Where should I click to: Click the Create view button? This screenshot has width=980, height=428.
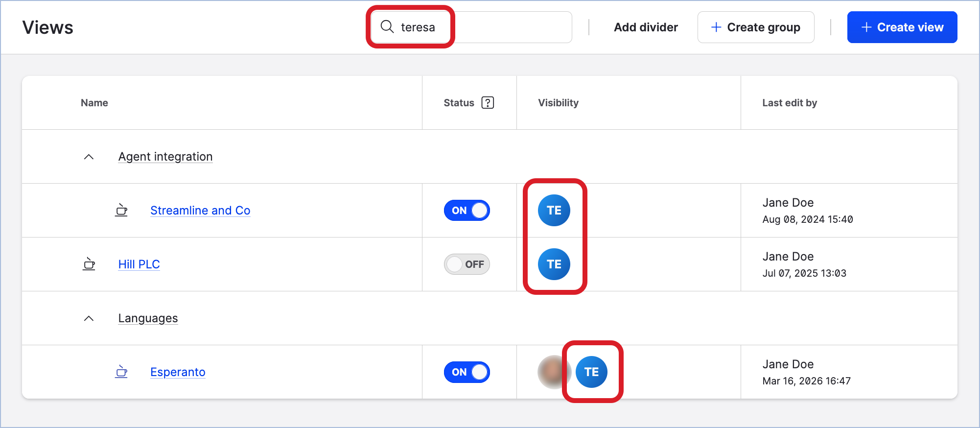(x=902, y=27)
